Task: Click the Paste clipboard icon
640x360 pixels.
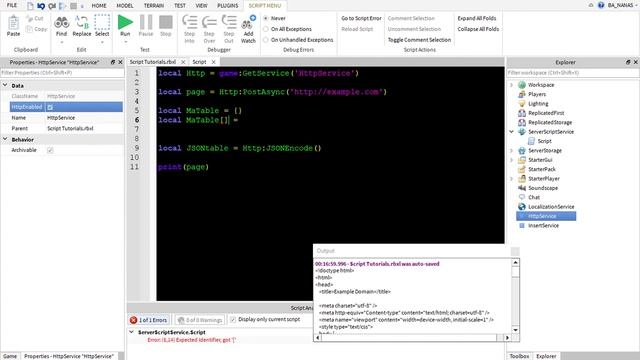Action: pos(13,23)
